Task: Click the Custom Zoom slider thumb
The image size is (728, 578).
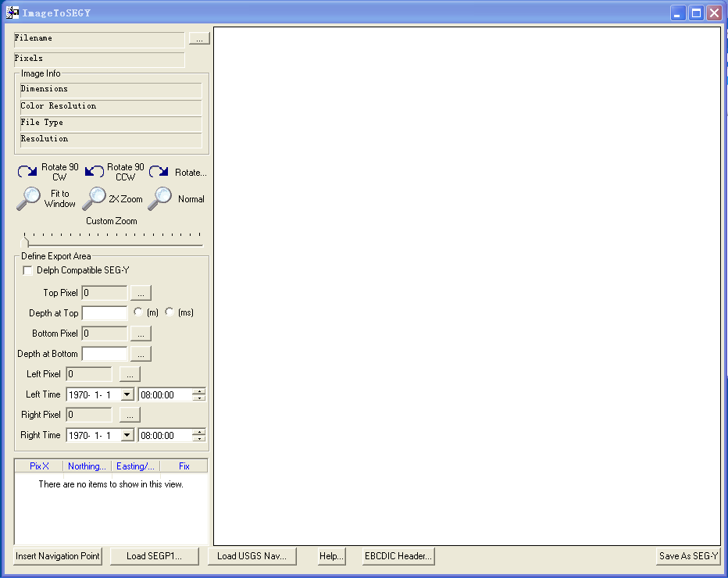Action: coord(25,241)
